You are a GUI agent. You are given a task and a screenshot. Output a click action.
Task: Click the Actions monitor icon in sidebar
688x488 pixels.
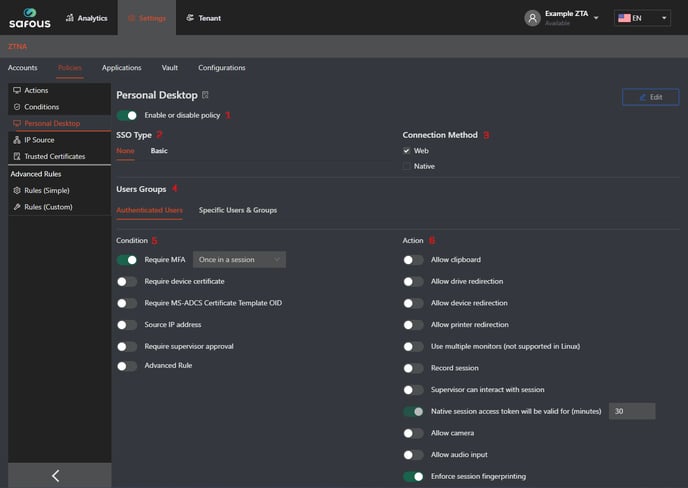tap(17, 90)
